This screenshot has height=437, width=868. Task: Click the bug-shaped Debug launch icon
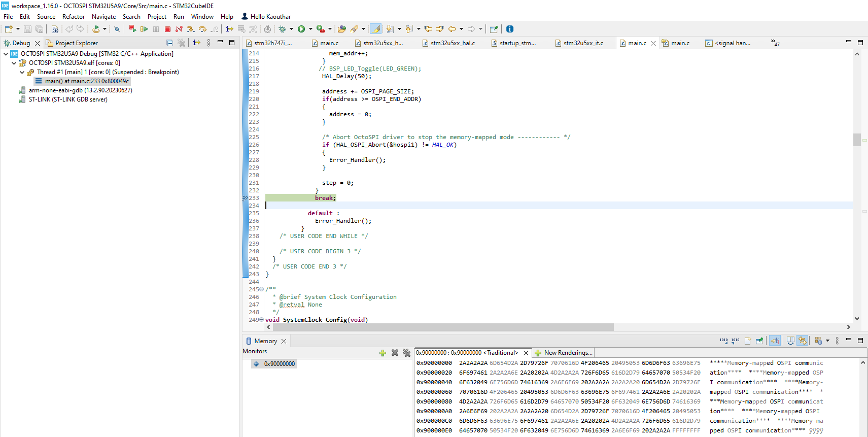tap(283, 29)
